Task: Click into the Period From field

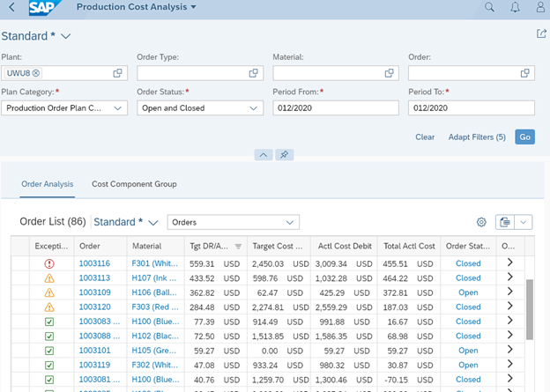Action: click(x=335, y=108)
